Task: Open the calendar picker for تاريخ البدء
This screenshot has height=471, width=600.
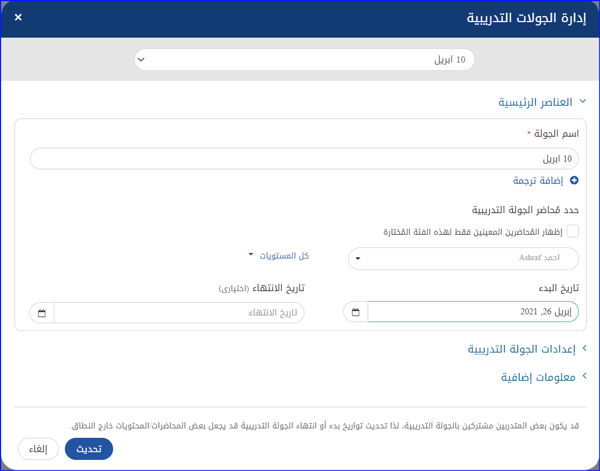Action: click(x=356, y=312)
